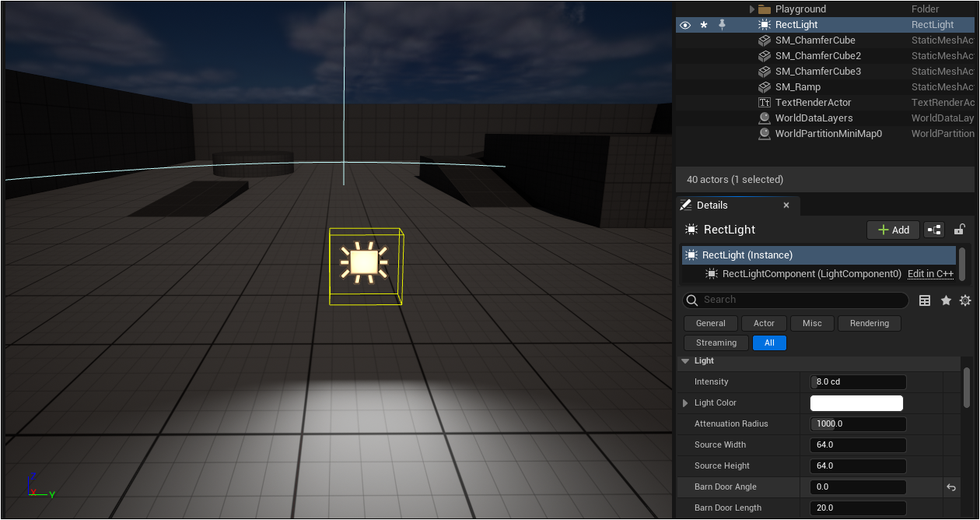
Task: Select the All category filter
Action: [x=769, y=343]
